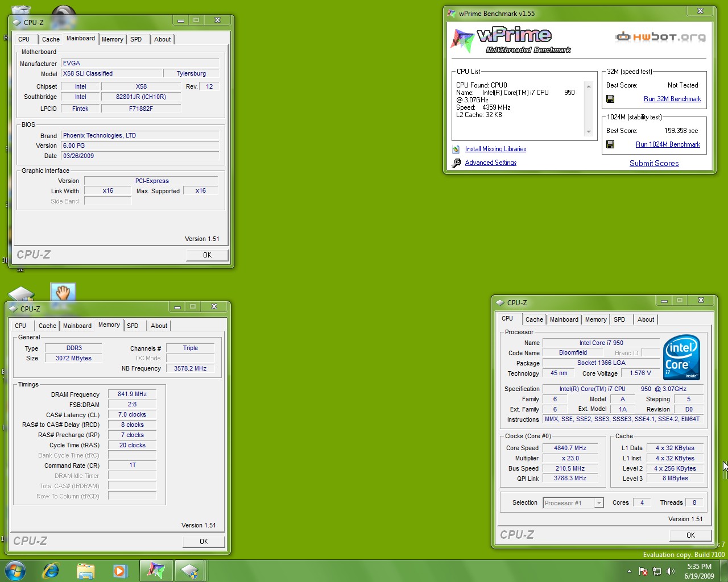Click the CPU-Z title icon in Memory window

(x=13, y=309)
